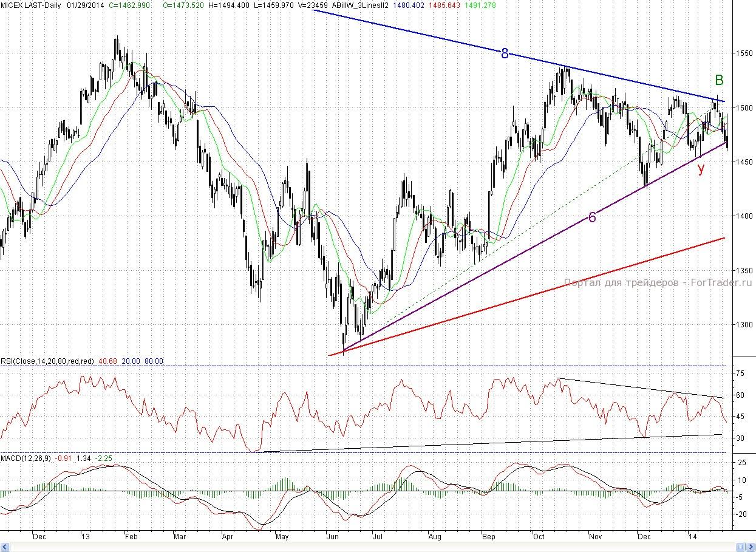The width and height of the screenshot is (756, 552).
Task: Click the Jul label on time axis
Action: [x=376, y=537]
